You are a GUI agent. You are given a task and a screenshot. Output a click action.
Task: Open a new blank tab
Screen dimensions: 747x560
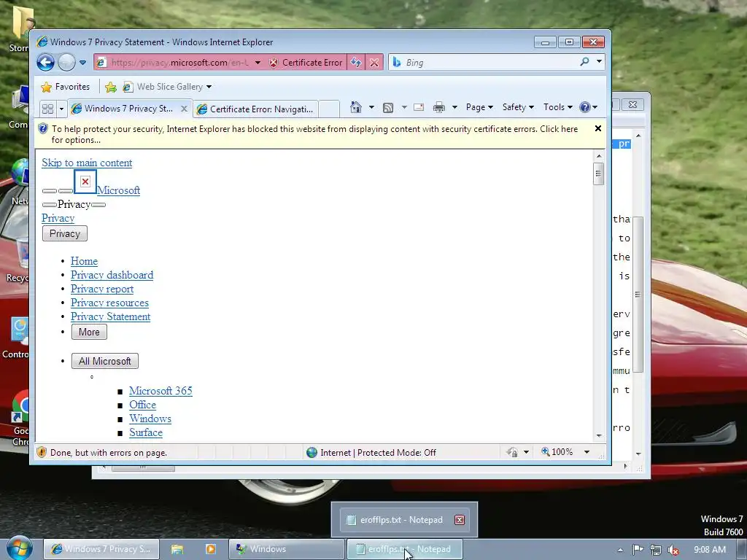pyautogui.click(x=329, y=109)
